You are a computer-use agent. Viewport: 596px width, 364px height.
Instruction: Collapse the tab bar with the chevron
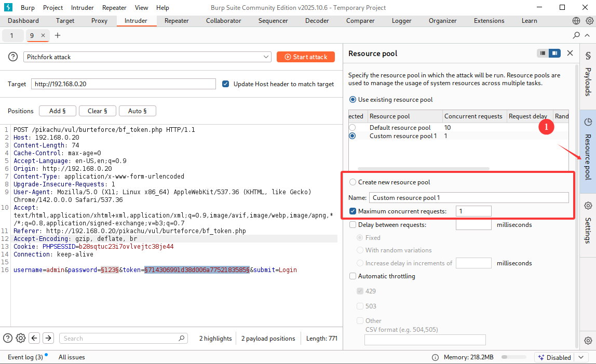pyautogui.click(x=587, y=35)
